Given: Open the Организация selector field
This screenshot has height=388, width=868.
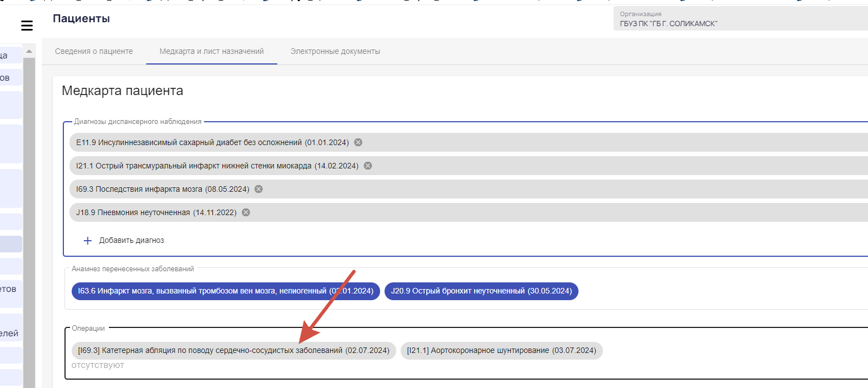Looking at the screenshot, I should click(x=741, y=19).
